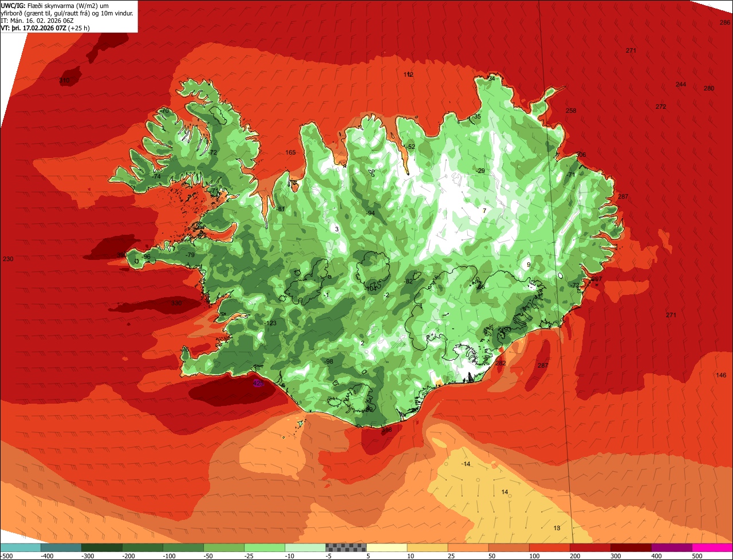Click the value 306 on the east coast

pyautogui.click(x=581, y=155)
